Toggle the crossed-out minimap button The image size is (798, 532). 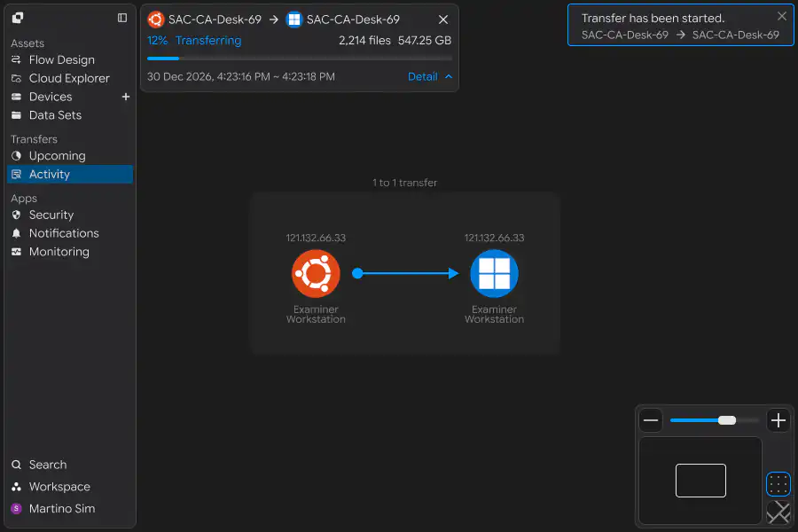(x=778, y=512)
